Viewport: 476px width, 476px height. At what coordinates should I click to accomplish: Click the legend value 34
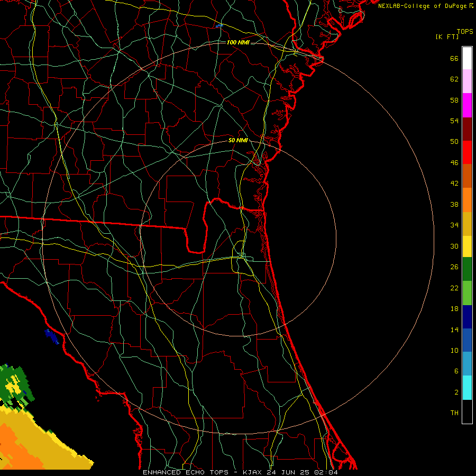pyautogui.click(x=454, y=225)
